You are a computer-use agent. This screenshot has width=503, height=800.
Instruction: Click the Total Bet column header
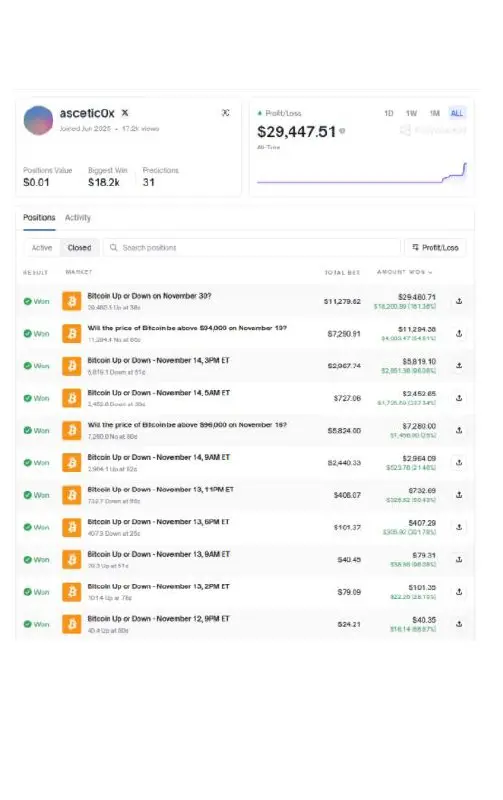point(342,272)
